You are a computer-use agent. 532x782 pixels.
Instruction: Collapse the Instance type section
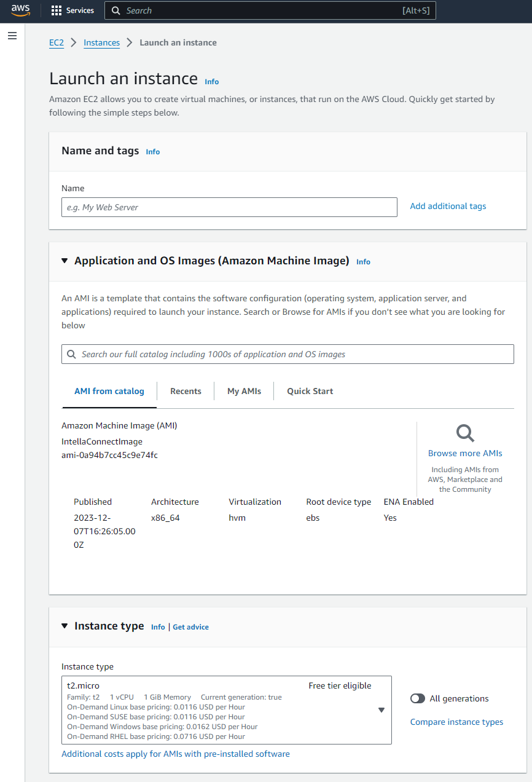tap(65, 626)
